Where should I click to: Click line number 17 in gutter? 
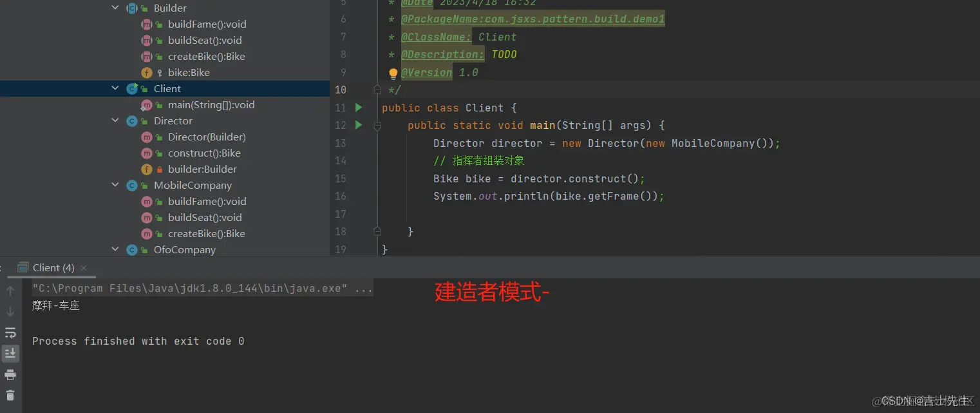[x=341, y=214]
